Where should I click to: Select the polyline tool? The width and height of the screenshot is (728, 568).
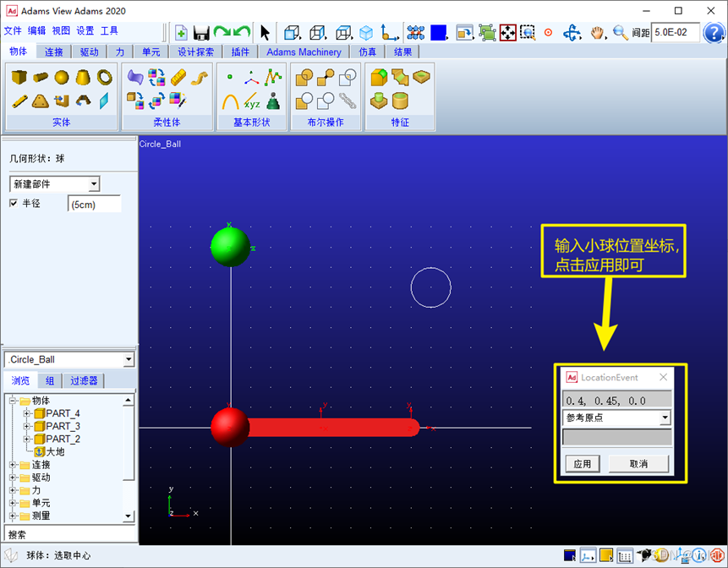click(273, 77)
